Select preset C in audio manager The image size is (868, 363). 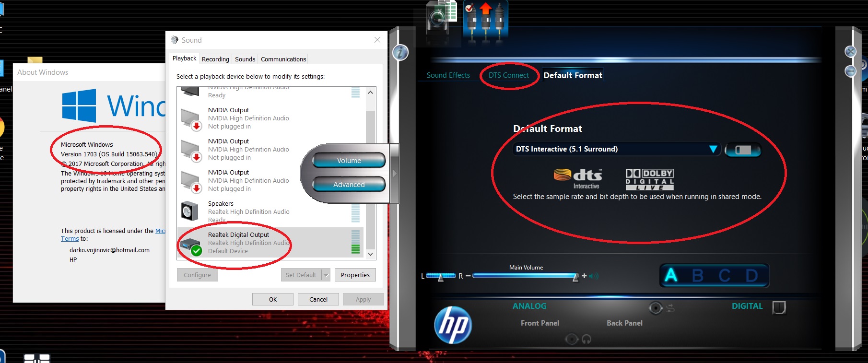pos(724,275)
